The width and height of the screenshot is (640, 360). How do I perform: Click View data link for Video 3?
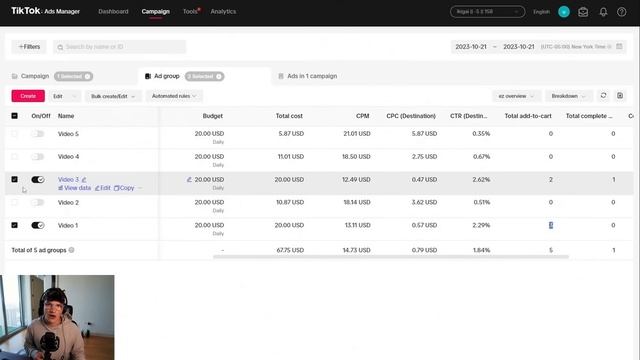coord(74,188)
